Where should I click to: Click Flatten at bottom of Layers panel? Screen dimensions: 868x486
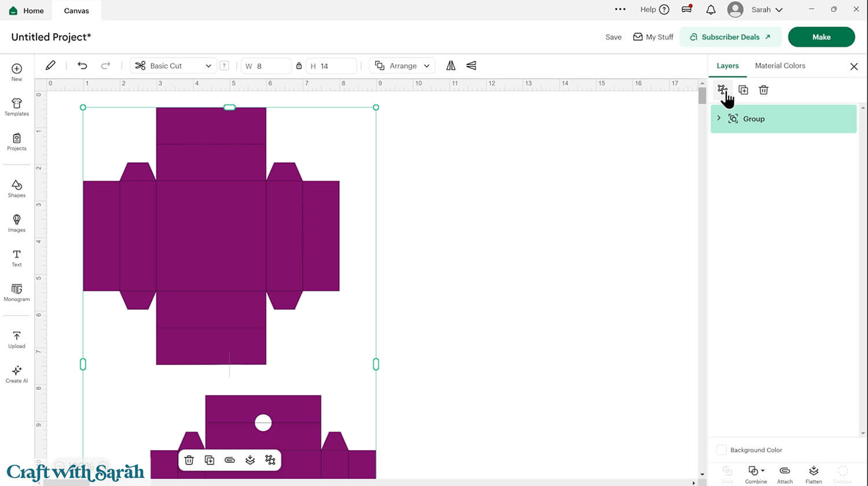tap(813, 474)
